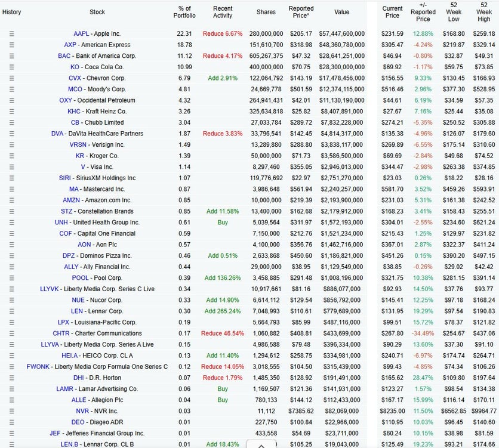Sort by the Stock column header
The image size is (499, 448).
tap(97, 12)
